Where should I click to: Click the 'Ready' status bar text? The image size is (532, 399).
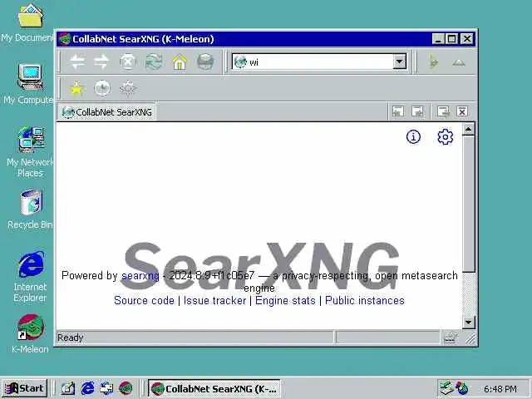pyautogui.click(x=70, y=337)
